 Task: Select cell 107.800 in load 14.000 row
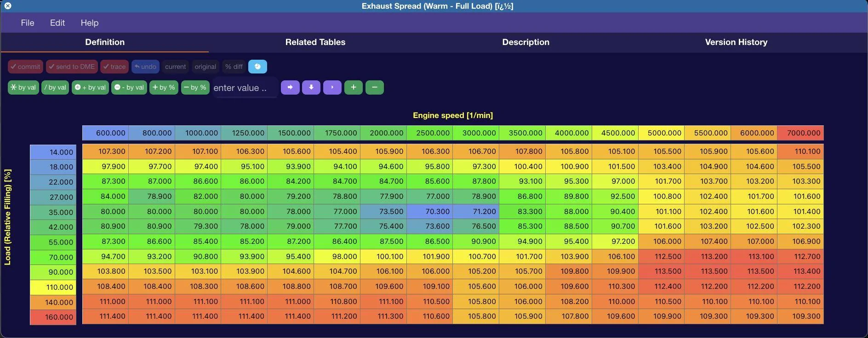click(523, 151)
